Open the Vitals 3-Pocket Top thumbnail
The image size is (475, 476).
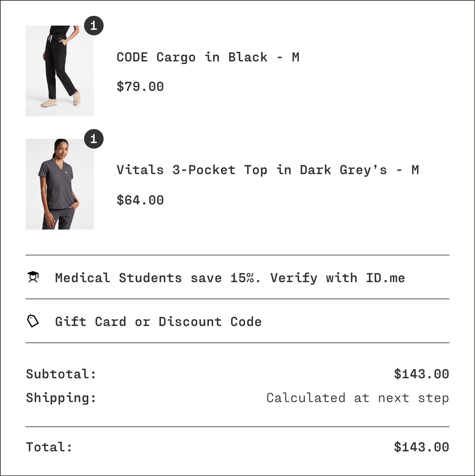pyautogui.click(x=60, y=184)
